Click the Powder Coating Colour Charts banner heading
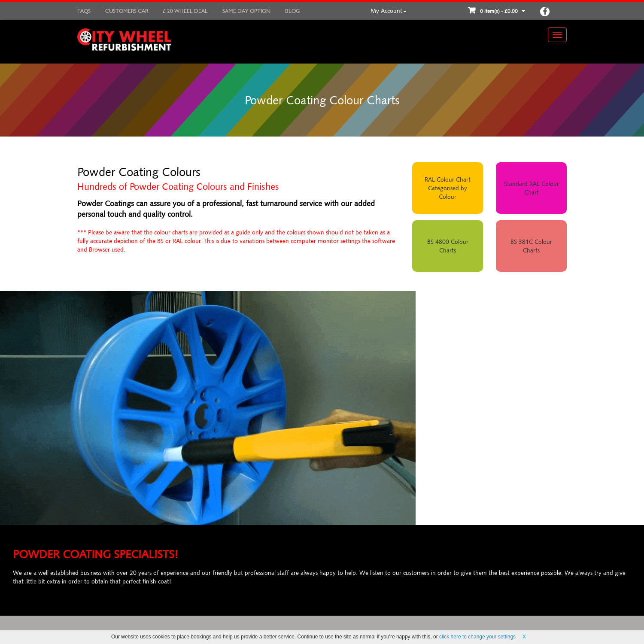The width and height of the screenshot is (644, 644). coord(322,100)
